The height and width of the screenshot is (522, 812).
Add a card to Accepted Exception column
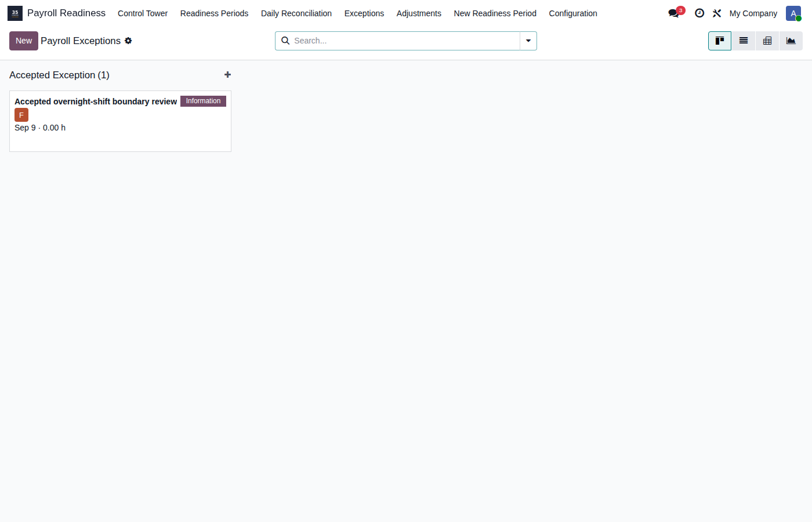coord(227,75)
